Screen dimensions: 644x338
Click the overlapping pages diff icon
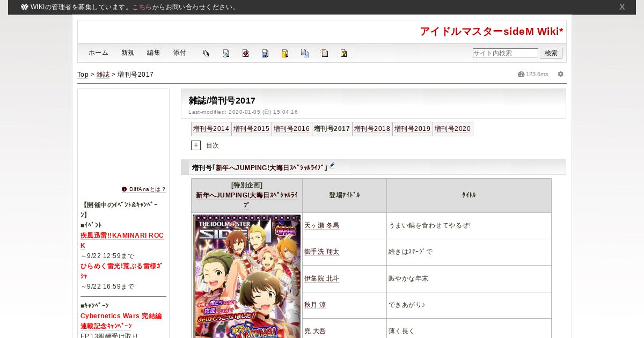tap(206, 53)
